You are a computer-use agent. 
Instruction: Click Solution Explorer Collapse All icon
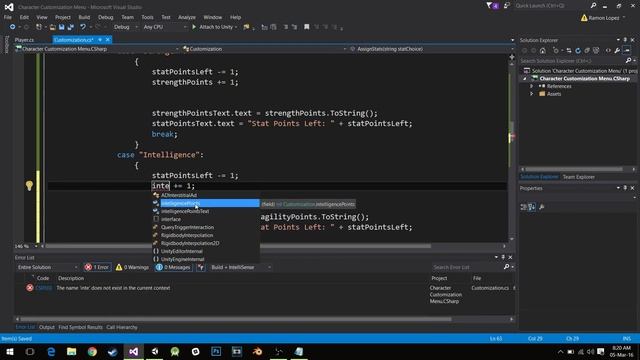pyautogui.click(x=587, y=51)
